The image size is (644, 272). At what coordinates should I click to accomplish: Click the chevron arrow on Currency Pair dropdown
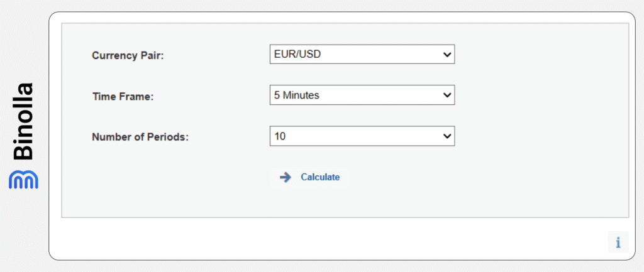pos(447,55)
